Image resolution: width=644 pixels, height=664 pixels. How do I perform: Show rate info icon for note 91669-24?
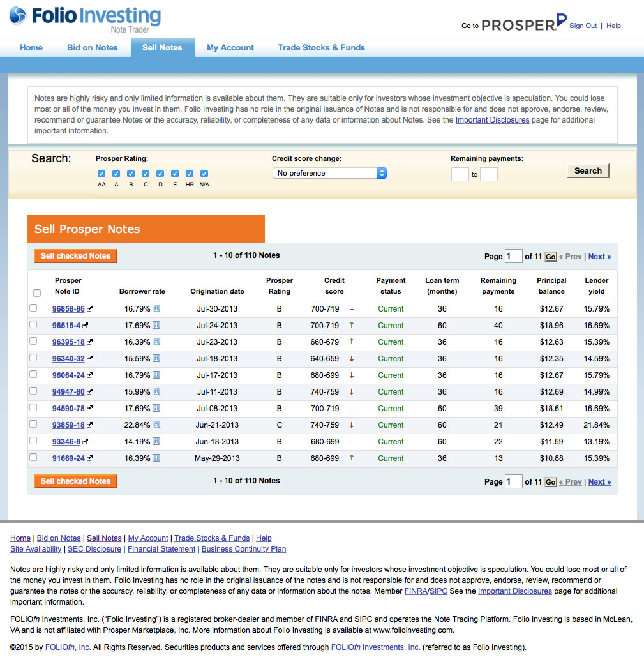tap(156, 458)
